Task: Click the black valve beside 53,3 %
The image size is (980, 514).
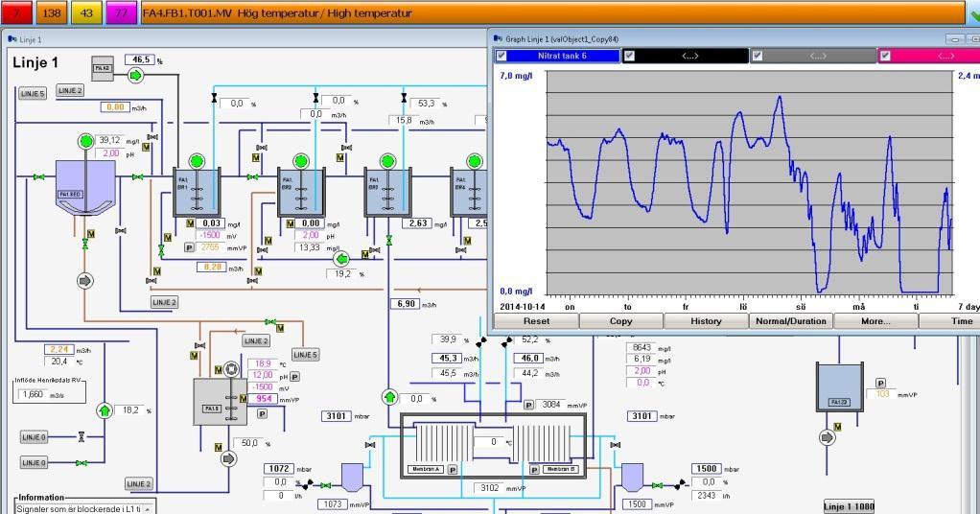Action: tap(404, 98)
